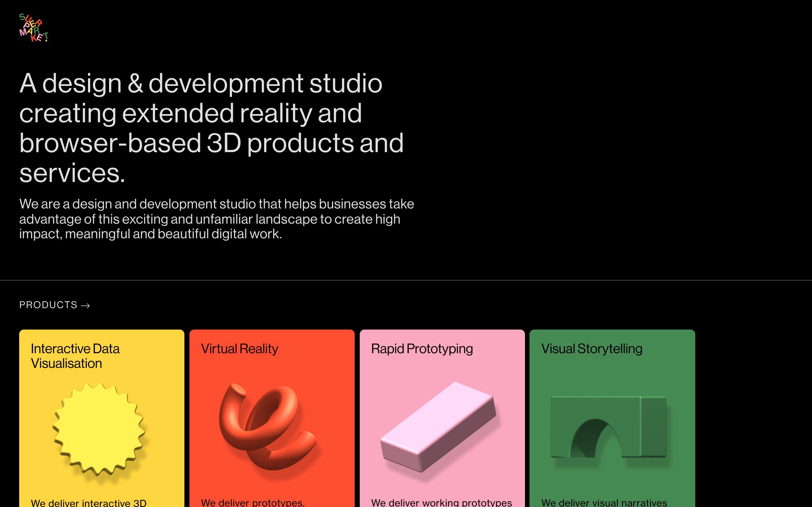Screen dimensions: 812x507
Task: Click 'We deliver working prototypes' on pink card
Action: (x=441, y=503)
